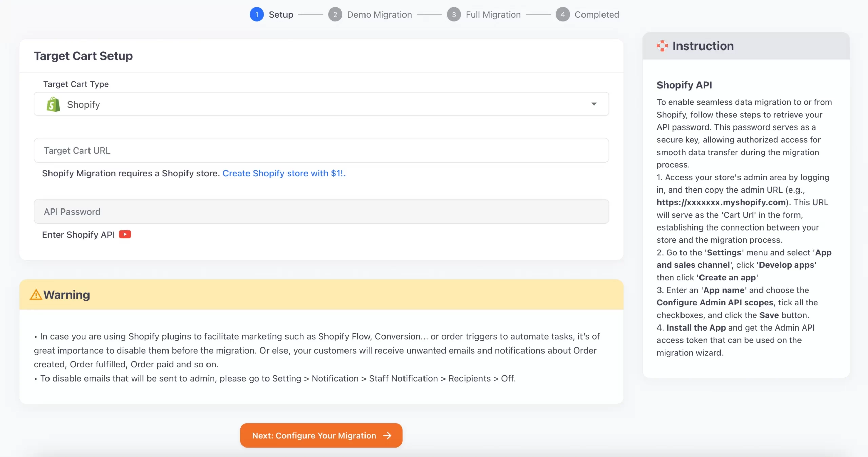Click Next: Configure Your Migration button
Image resolution: width=868 pixels, height=457 pixels.
pyautogui.click(x=321, y=435)
